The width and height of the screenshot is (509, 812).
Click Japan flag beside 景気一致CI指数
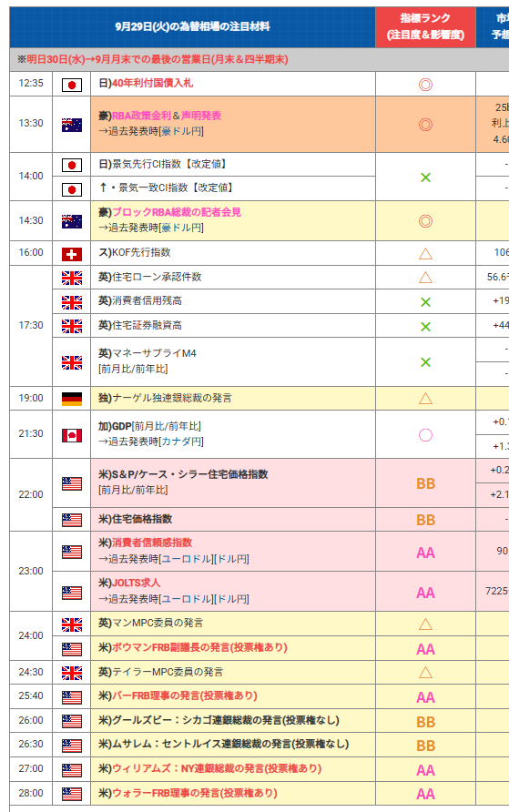pyautogui.click(x=71, y=189)
